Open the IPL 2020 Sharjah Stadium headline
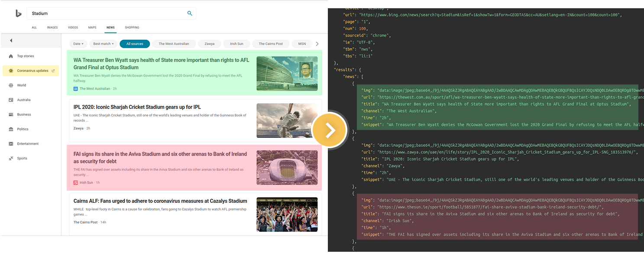 coord(137,107)
